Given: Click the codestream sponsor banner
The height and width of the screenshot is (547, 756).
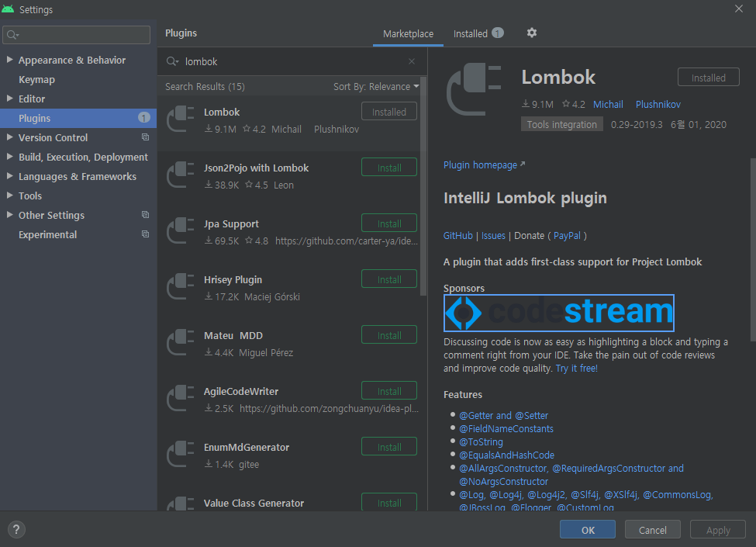Looking at the screenshot, I should pyautogui.click(x=559, y=313).
